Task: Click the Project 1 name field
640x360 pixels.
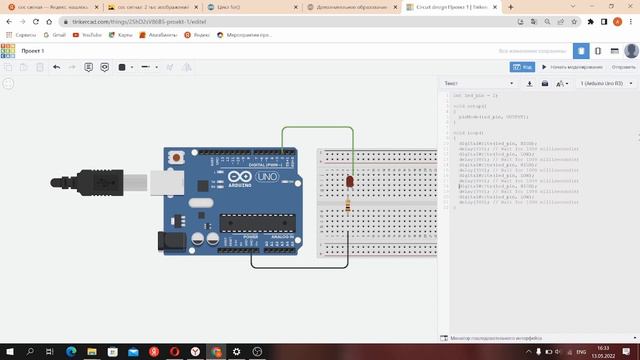Action: [x=33, y=51]
